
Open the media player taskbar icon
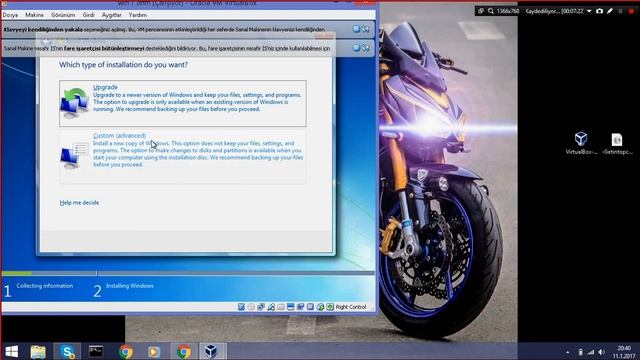(154, 351)
